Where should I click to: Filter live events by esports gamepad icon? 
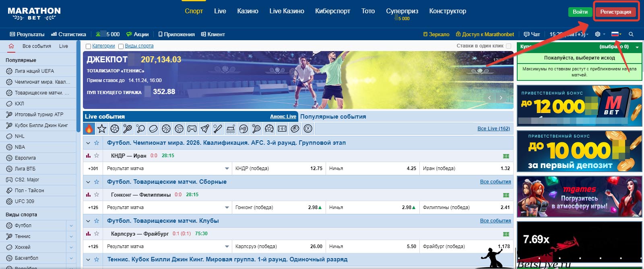click(192, 129)
